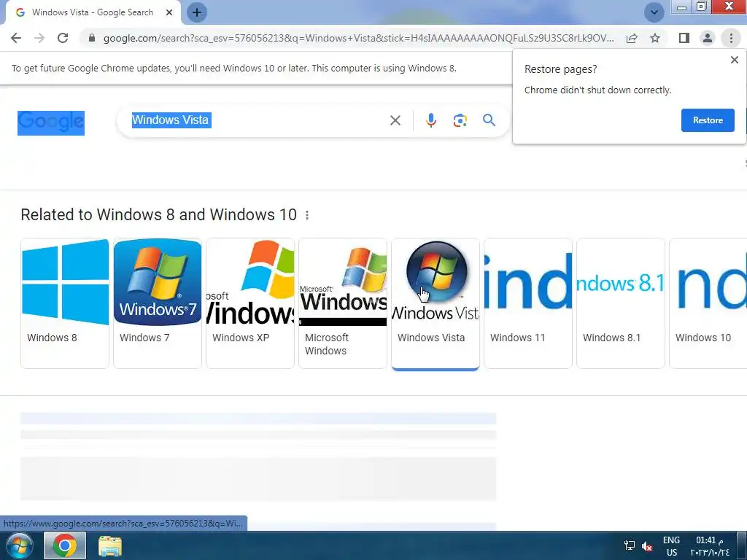The height and width of the screenshot is (560, 747).
Task: Open File Explorer from the taskbar
Action: [110, 546]
